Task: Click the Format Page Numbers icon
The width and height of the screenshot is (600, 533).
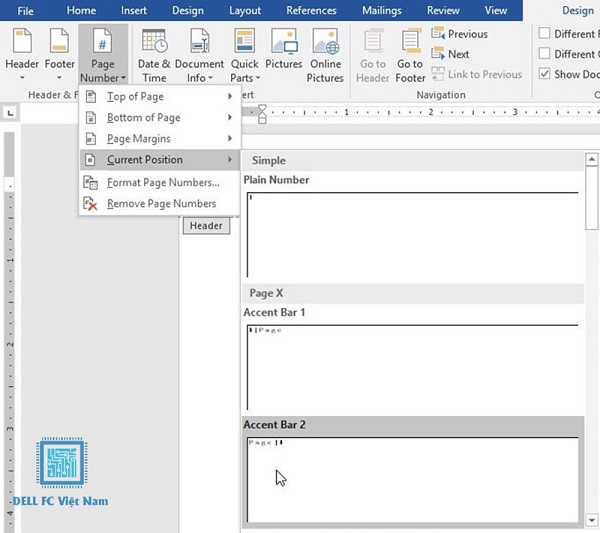Action: coord(91,183)
